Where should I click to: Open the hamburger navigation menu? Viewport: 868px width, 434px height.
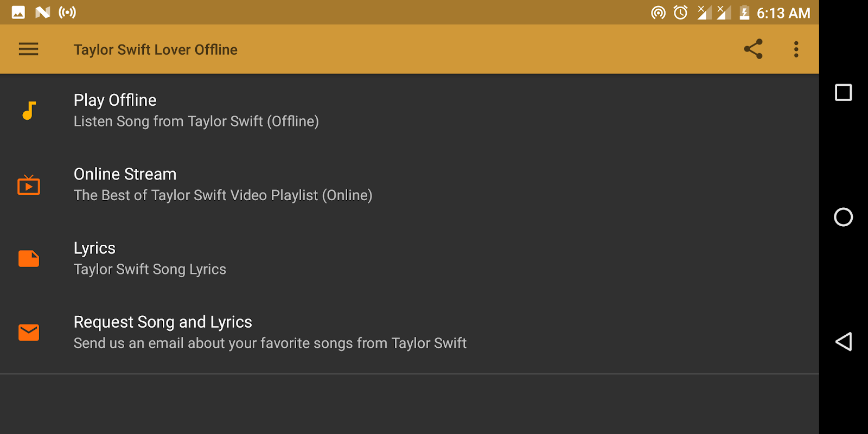(29, 49)
